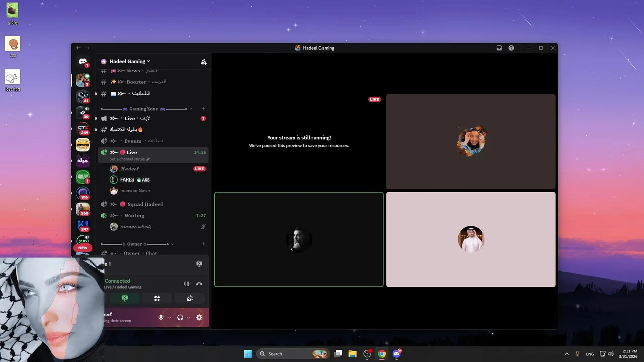Open the activities shapes icon

coord(157,298)
